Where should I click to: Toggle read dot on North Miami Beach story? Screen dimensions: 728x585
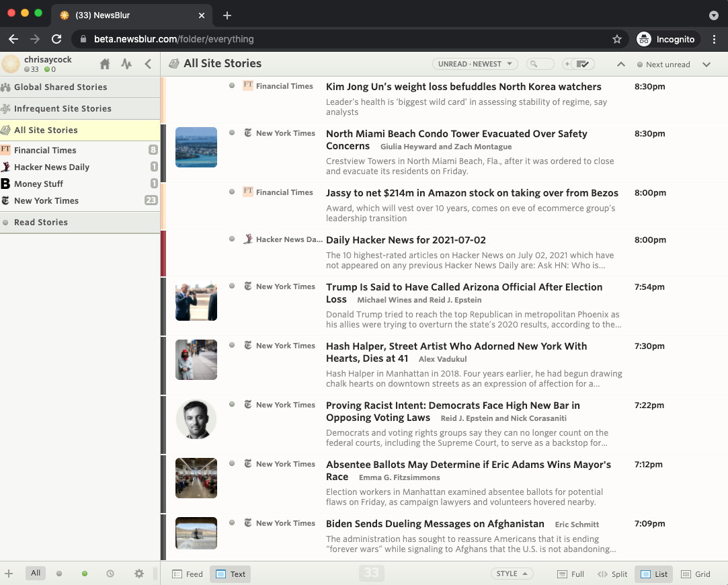232,132
